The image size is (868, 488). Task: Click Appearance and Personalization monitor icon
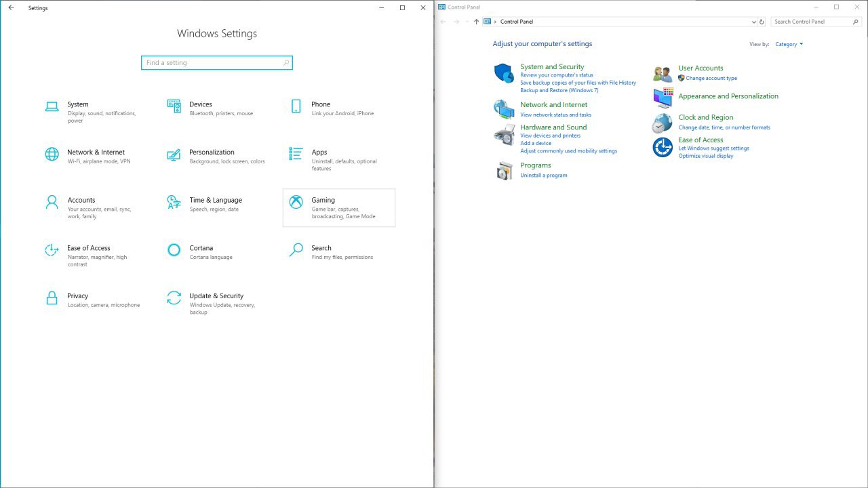point(663,98)
